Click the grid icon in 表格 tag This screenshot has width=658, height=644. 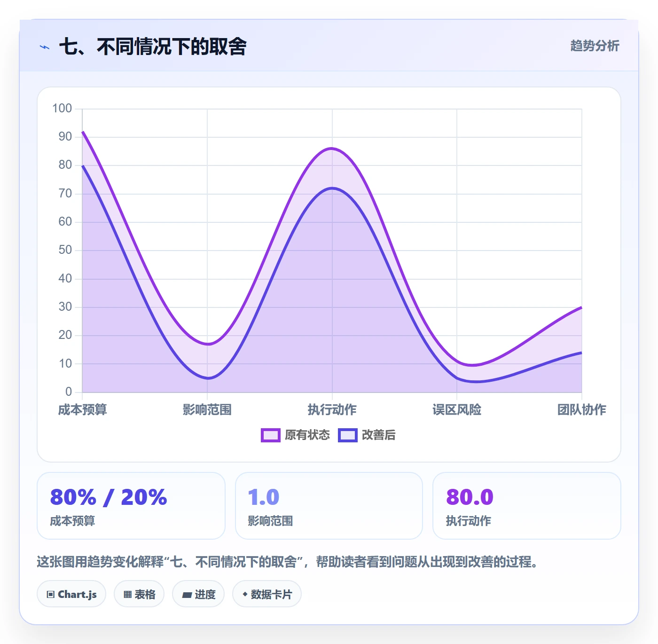click(x=127, y=595)
